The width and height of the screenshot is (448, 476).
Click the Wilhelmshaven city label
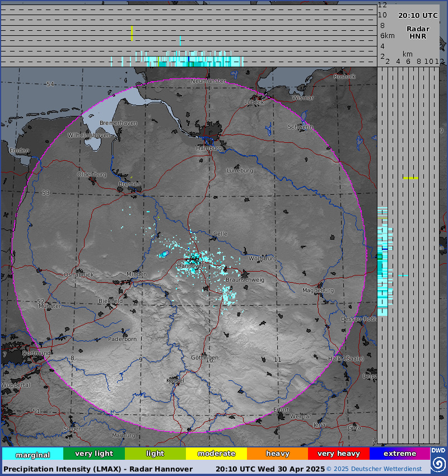pyautogui.click(x=88, y=135)
